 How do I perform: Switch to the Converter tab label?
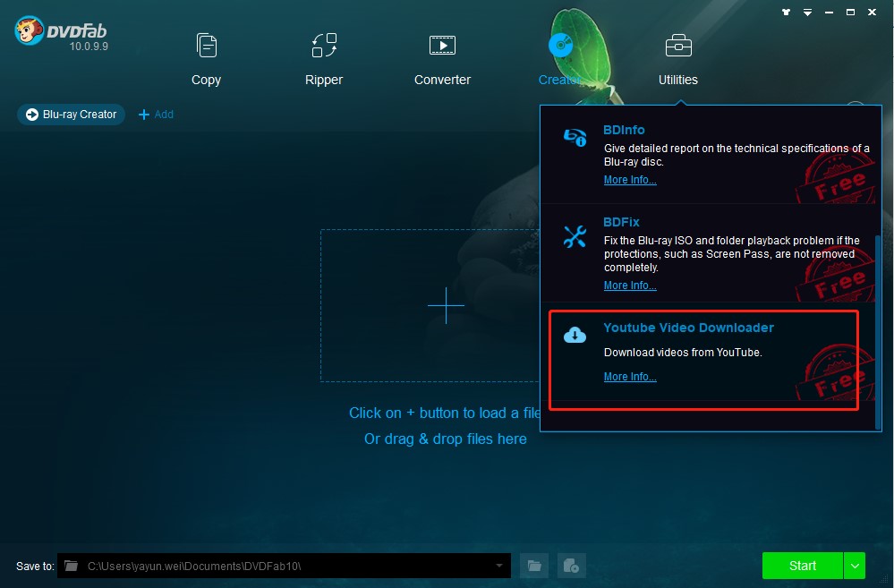pos(442,80)
